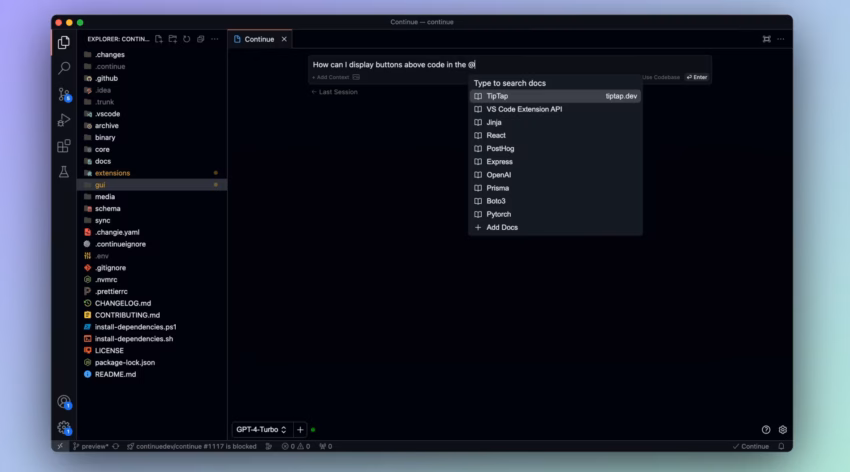Switch to the Continue tab
The image size is (850, 472).
point(259,39)
